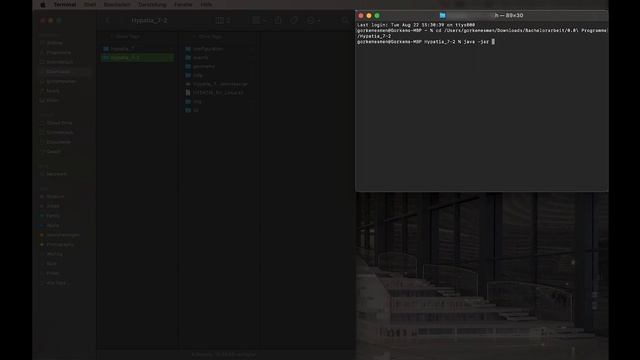Screen dimensions: 640x360
Task: Select iCloud Drive in the Finder sidebar
Action: [56, 123]
